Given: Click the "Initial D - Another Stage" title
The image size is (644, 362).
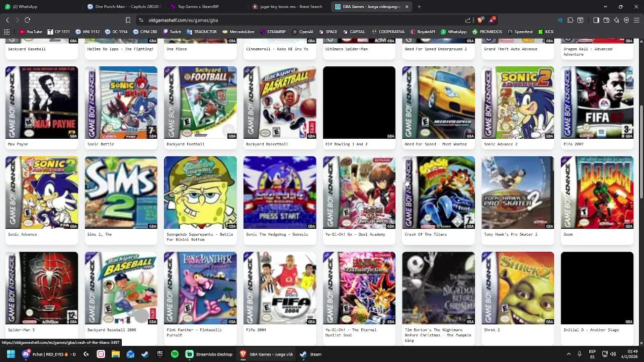Looking at the screenshot, I should 591,330.
